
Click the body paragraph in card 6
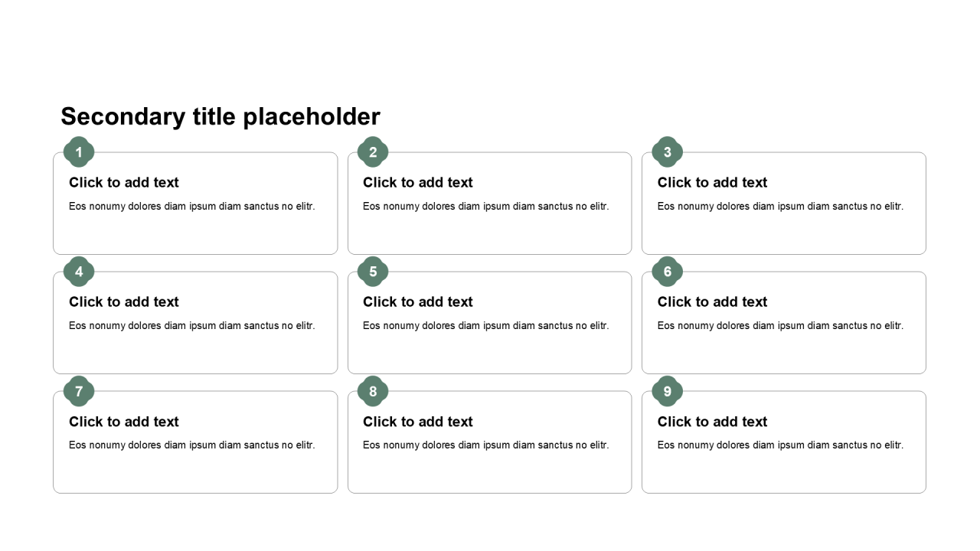coord(780,325)
